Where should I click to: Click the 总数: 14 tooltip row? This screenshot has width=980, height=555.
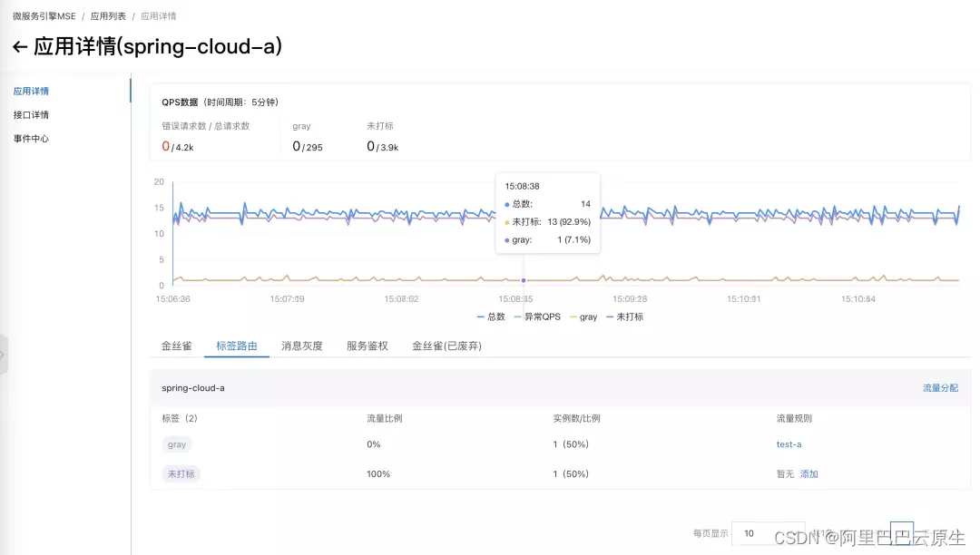pyautogui.click(x=547, y=204)
